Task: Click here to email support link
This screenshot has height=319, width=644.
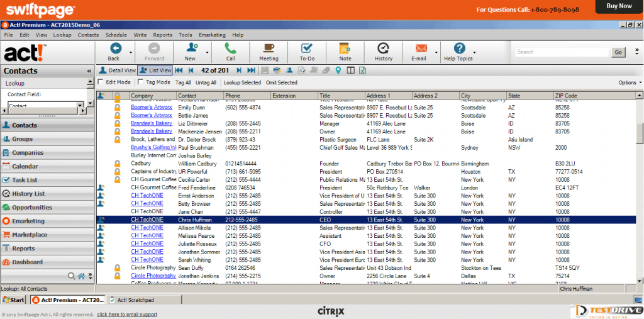Action: tap(127, 315)
